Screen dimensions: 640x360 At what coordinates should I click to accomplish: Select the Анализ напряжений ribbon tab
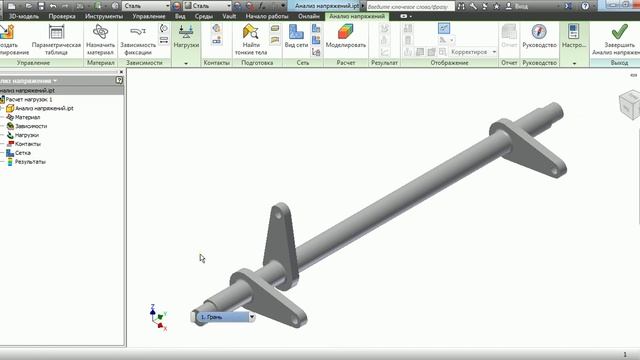(357, 16)
